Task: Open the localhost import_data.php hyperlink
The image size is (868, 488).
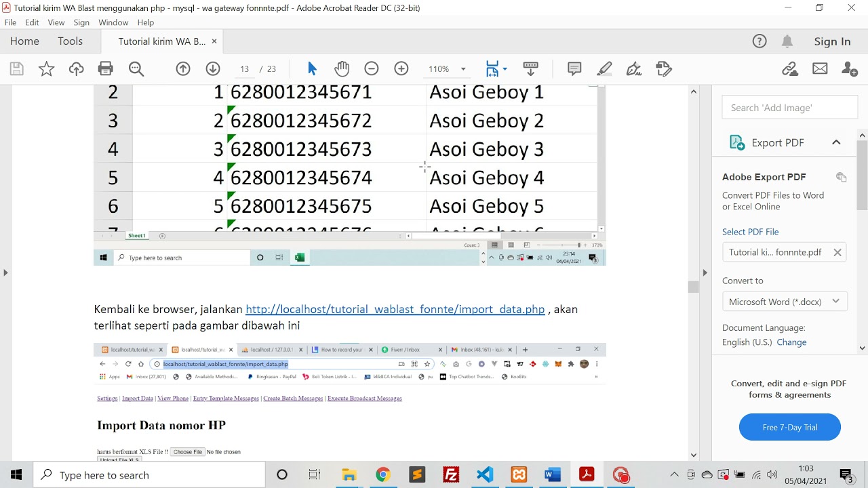Action: [x=395, y=309]
